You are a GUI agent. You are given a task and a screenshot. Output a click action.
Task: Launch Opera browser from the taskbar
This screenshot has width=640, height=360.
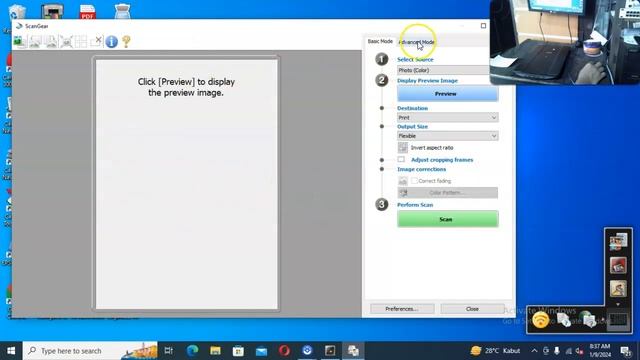pyautogui.click(x=284, y=350)
